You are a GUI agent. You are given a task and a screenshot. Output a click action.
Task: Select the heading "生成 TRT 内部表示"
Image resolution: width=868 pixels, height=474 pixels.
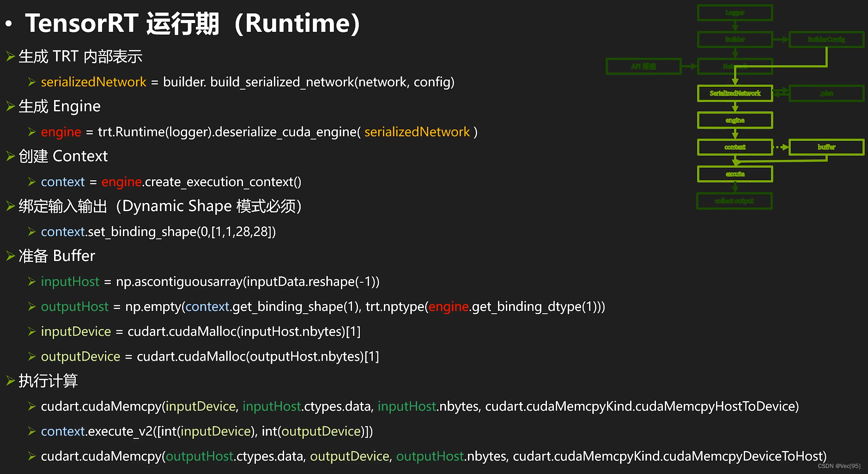tap(80, 57)
